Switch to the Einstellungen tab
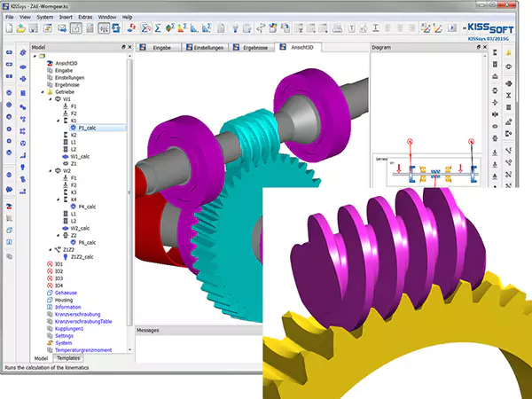The width and height of the screenshot is (532, 399). [210, 47]
